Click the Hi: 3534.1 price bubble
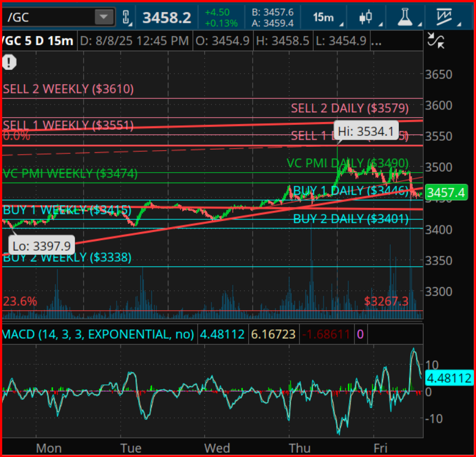Image resolution: width=476 pixels, height=457 pixels. click(365, 131)
